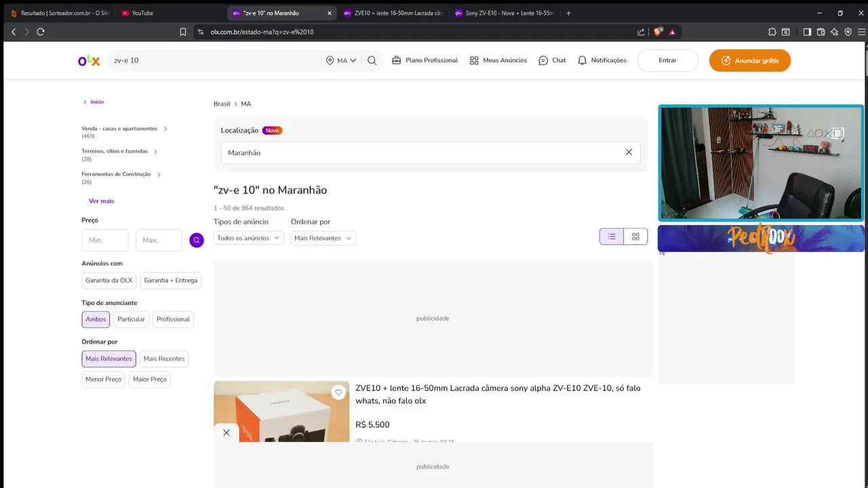Select Mais Recentes sort chip

click(164, 359)
